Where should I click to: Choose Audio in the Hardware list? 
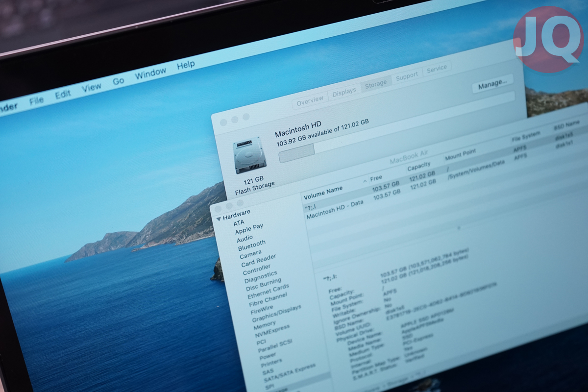(x=245, y=239)
